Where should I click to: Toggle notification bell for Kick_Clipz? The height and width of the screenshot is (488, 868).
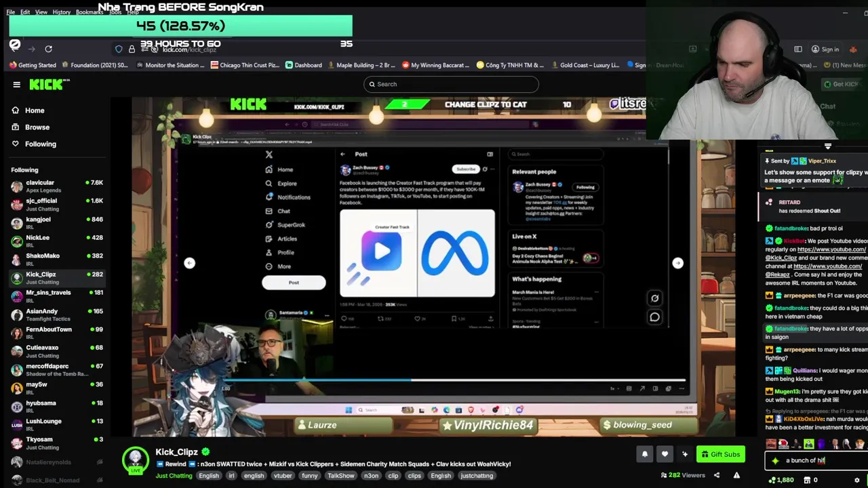pyautogui.click(x=645, y=454)
